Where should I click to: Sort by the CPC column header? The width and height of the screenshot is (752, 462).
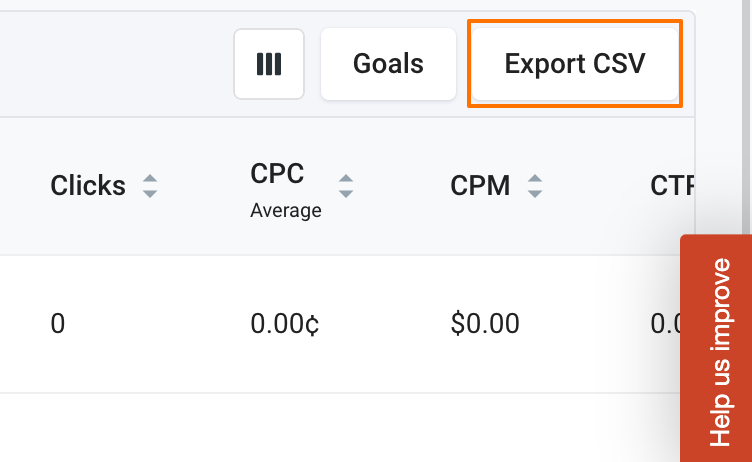click(x=277, y=174)
